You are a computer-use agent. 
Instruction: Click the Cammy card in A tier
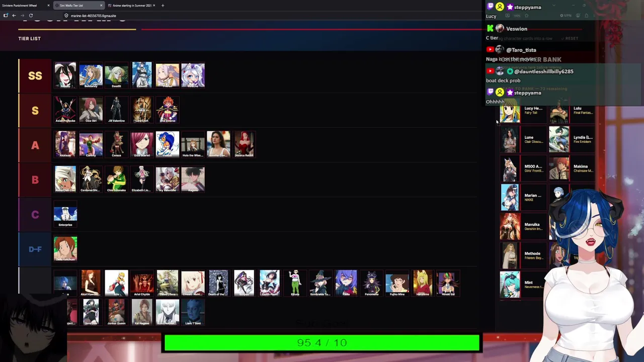tap(91, 145)
